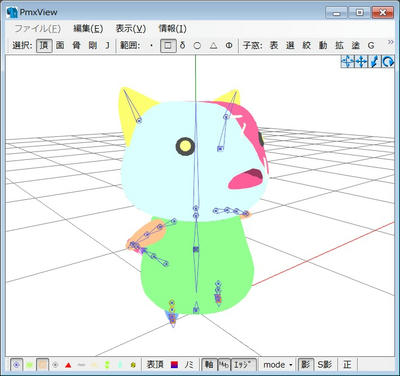Click the diagonal zoom arrow view icon
This screenshot has height=376, width=400.
374,62
